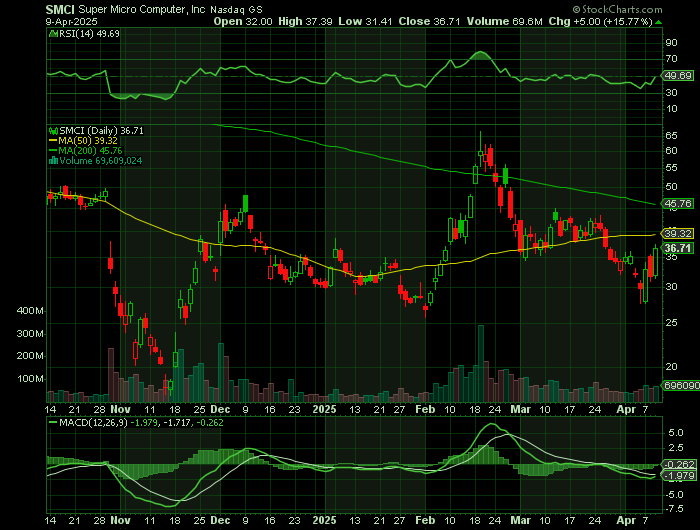Click the Close 36.71 value in the header
Screen dimensions: 700x530
point(429,21)
